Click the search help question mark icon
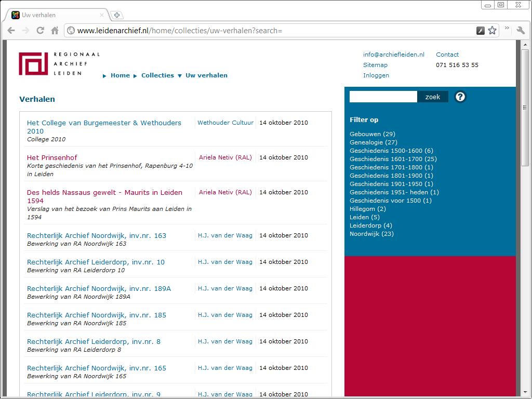The image size is (532, 399). pos(460,97)
